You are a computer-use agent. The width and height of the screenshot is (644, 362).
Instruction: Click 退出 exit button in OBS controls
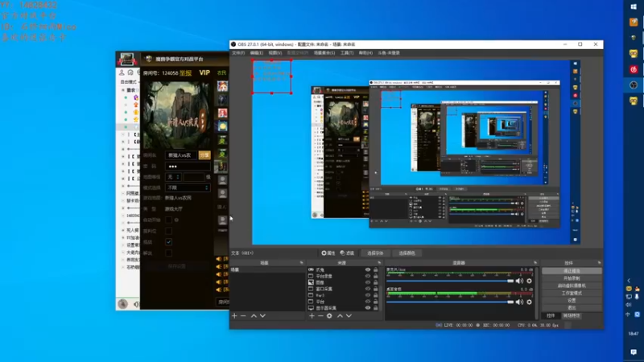pyautogui.click(x=572, y=307)
